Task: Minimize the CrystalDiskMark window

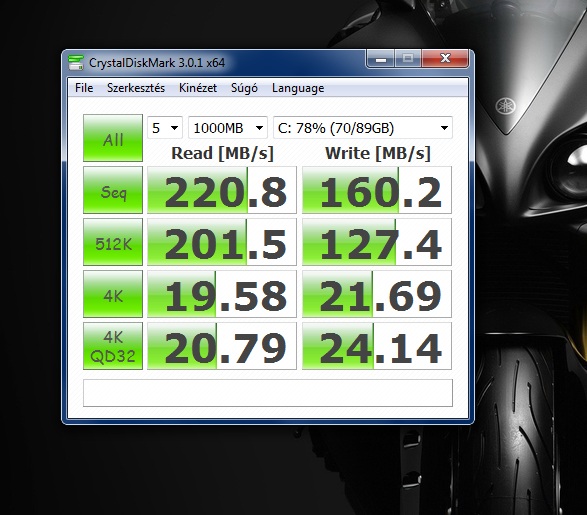Action: [x=380, y=59]
